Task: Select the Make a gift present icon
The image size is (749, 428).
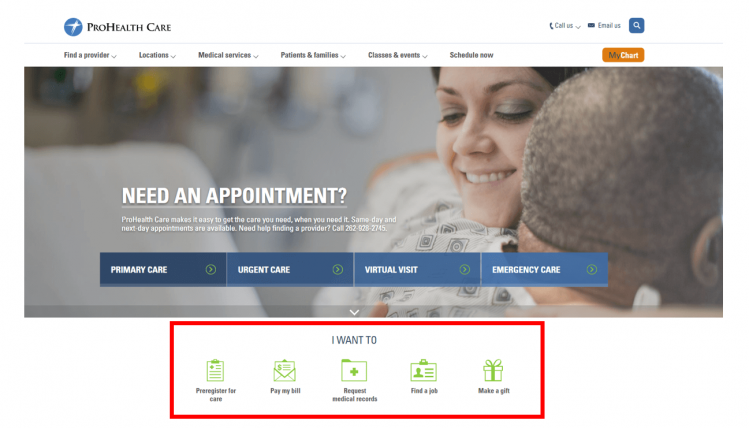Action: [493, 370]
